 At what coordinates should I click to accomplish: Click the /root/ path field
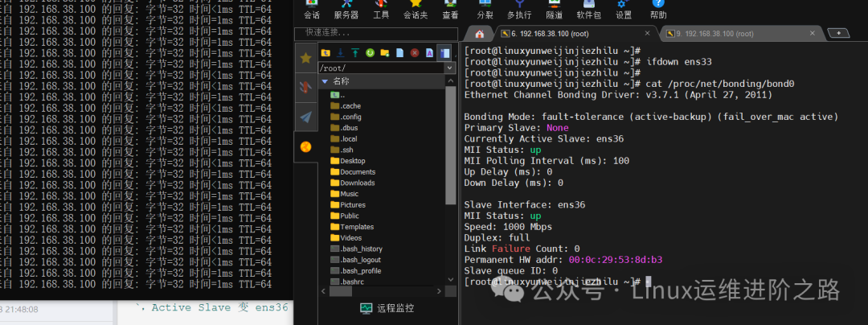(381, 68)
